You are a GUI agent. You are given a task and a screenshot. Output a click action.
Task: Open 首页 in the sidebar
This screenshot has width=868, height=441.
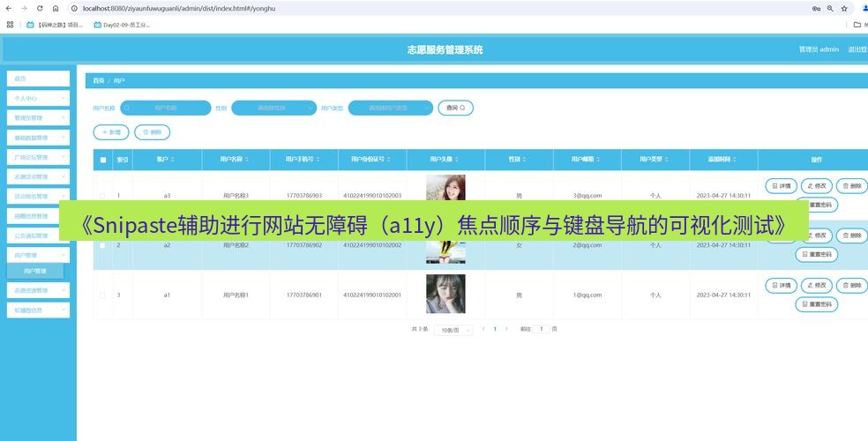(38, 78)
